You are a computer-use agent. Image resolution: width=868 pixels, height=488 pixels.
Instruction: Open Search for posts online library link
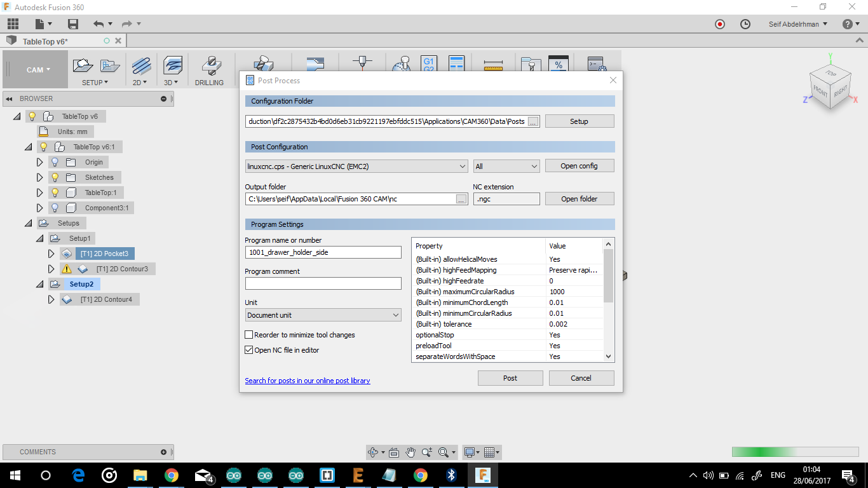coord(308,381)
